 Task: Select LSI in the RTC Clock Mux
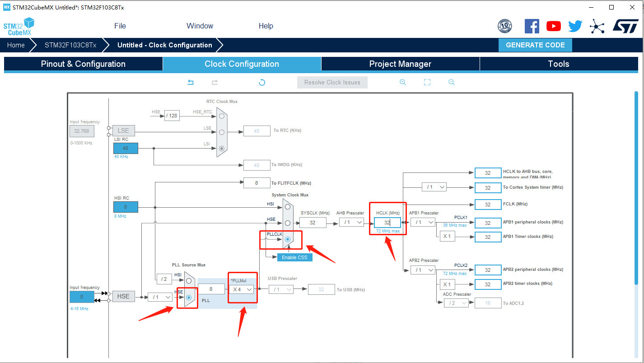pos(221,148)
